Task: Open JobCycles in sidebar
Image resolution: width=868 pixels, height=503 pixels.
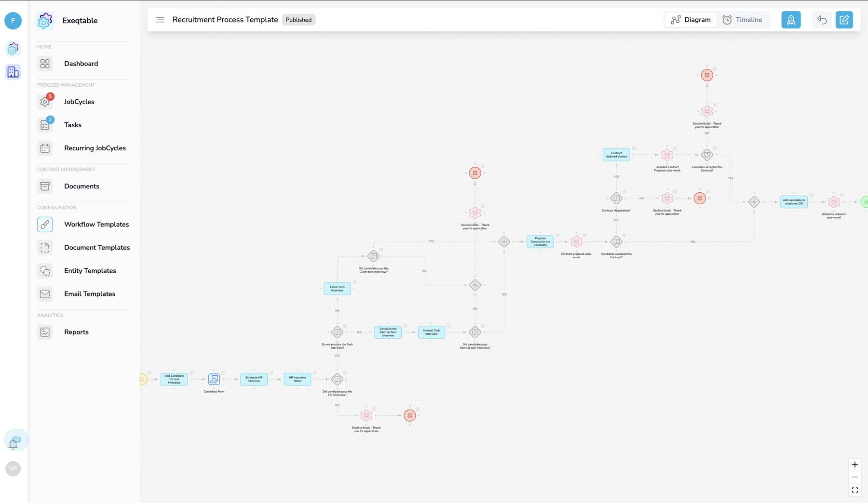Action: (x=83, y=102)
